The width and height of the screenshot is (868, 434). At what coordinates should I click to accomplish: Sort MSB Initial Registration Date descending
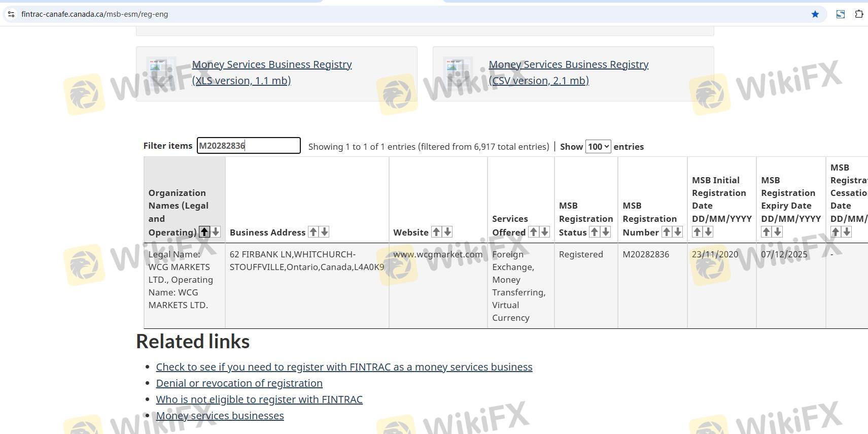[708, 232]
